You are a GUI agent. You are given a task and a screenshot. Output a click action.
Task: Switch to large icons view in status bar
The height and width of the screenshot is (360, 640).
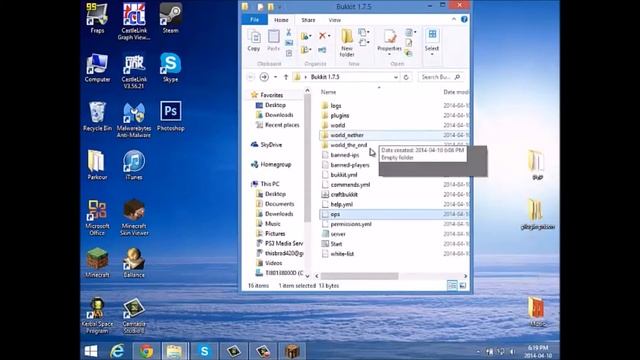point(462,286)
